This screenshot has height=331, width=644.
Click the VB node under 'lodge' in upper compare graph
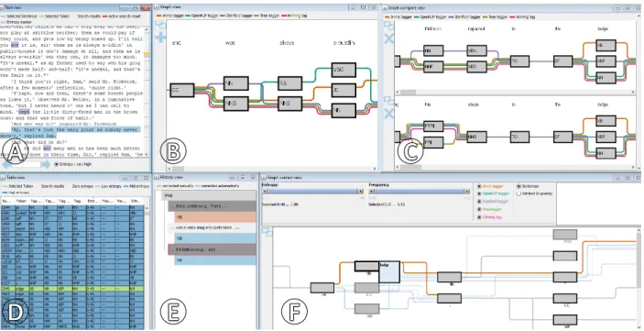point(606,45)
